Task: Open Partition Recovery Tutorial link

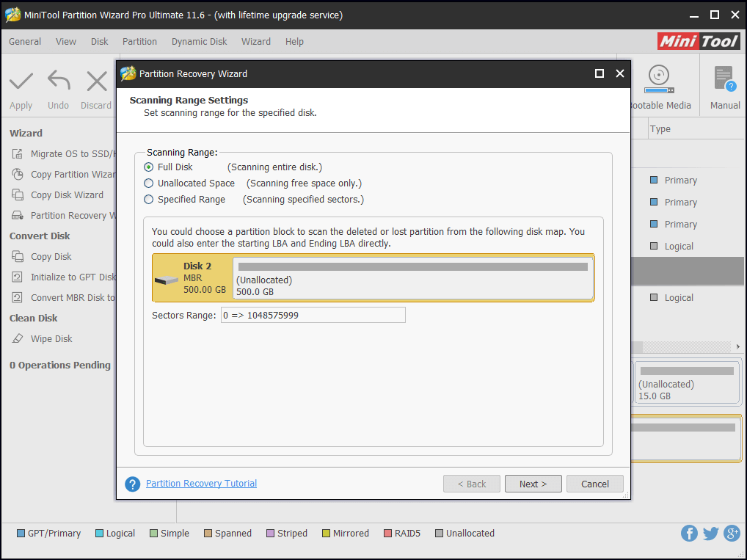Action: coord(201,483)
